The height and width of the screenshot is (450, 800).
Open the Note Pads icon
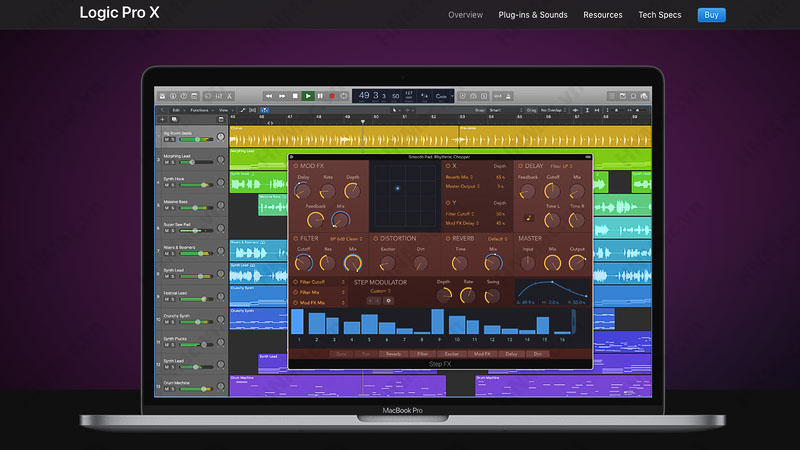pos(622,96)
